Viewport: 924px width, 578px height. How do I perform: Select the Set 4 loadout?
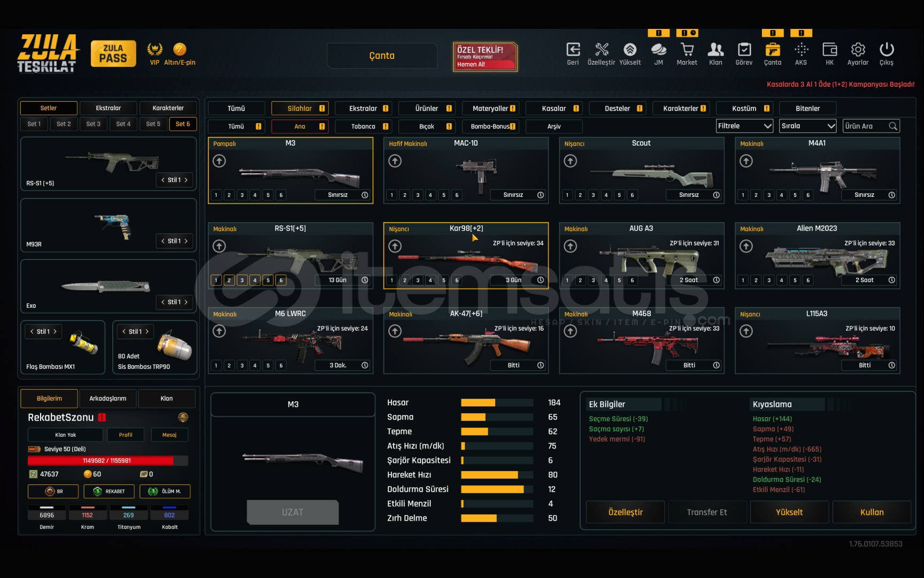[x=123, y=124]
